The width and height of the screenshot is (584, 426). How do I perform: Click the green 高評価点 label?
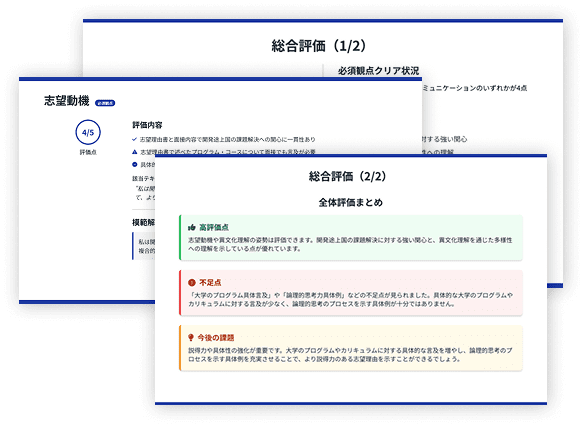pyautogui.click(x=214, y=227)
